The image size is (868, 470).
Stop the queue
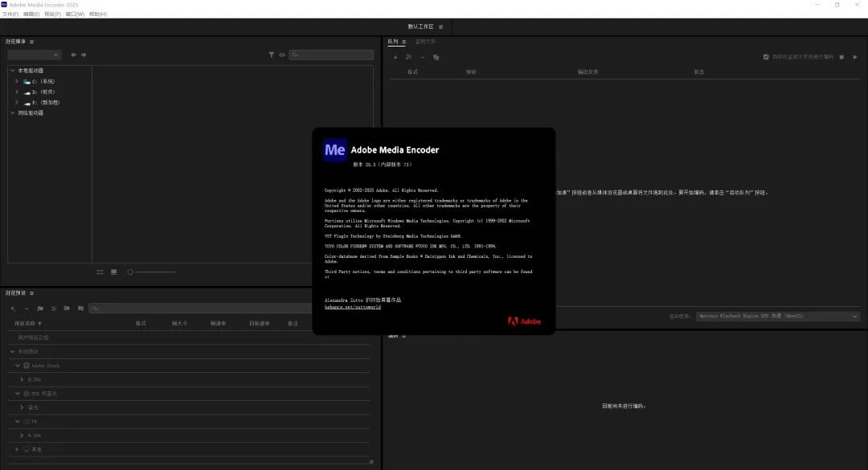point(842,57)
